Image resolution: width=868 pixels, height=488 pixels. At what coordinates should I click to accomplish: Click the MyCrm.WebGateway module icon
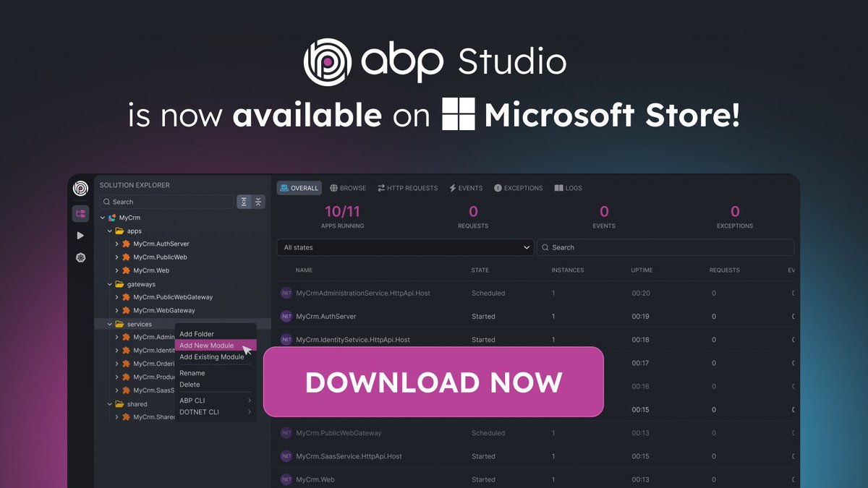pos(126,310)
